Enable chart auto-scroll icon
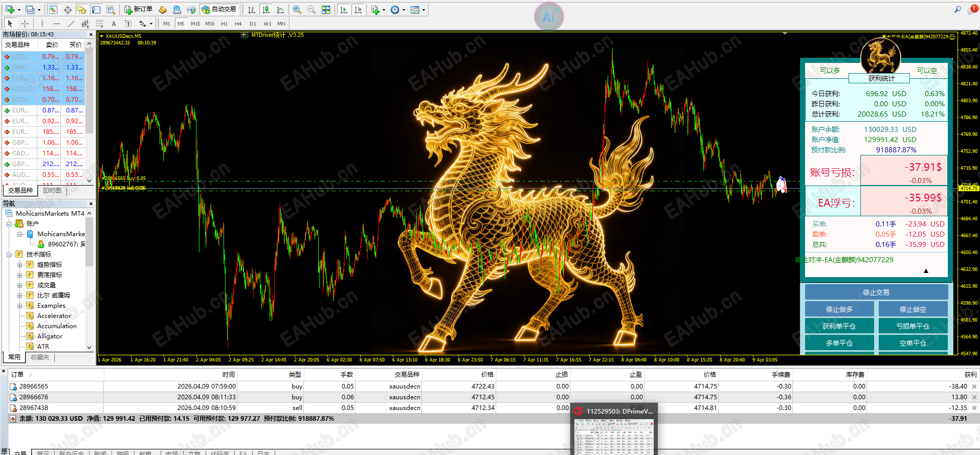Screen dimensions: 980x455 point(344,10)
